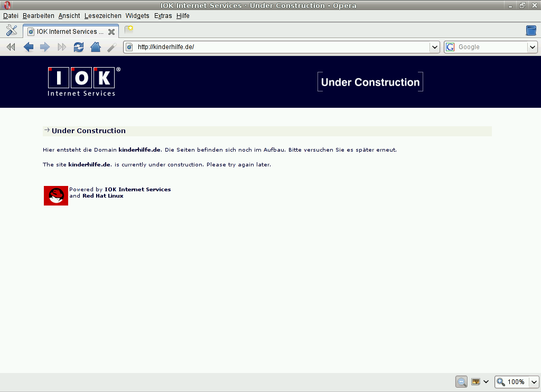Follow the Red Hat Linux link

[x=102, y=196]
